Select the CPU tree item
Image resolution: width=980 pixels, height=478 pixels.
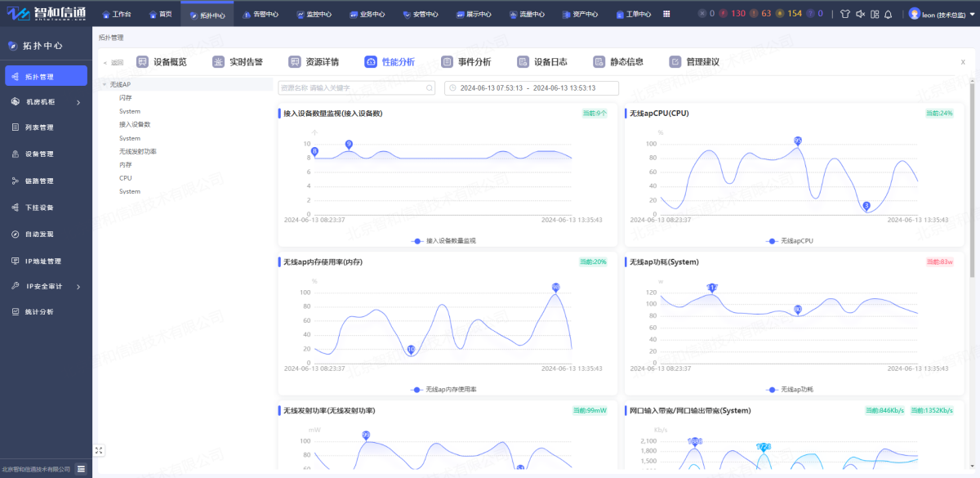(125, 177)
